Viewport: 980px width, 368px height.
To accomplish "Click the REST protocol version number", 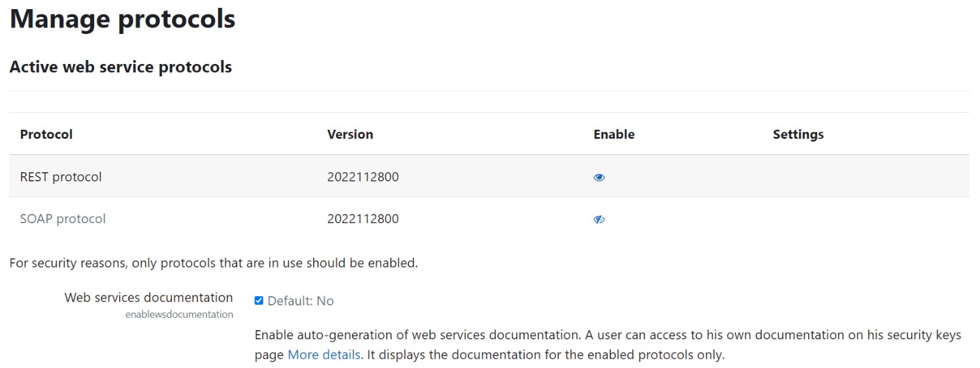I will pos(363,177).
